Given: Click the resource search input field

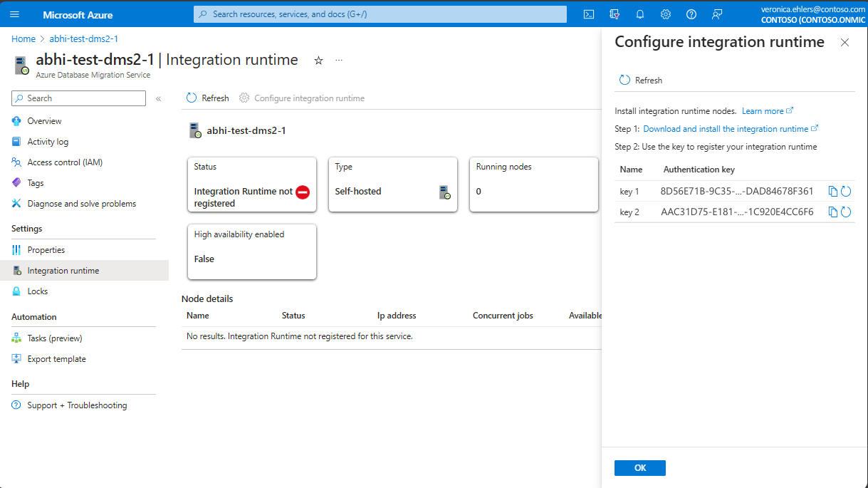Looking at the screenshot, I should click(x=380, y=14).
